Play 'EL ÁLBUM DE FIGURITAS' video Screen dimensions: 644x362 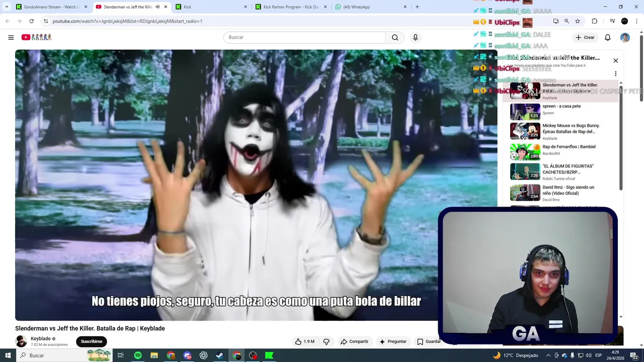(x=561, y=171)
